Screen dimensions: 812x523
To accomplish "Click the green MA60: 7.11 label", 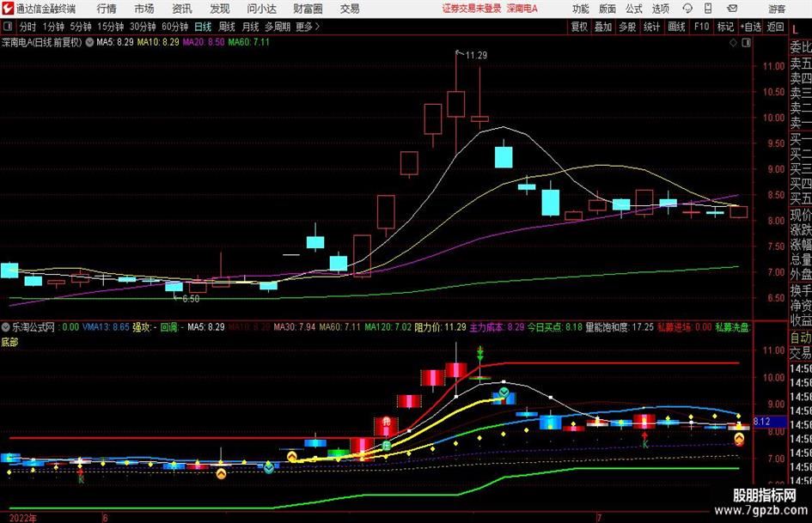I will tap(248, 42).
